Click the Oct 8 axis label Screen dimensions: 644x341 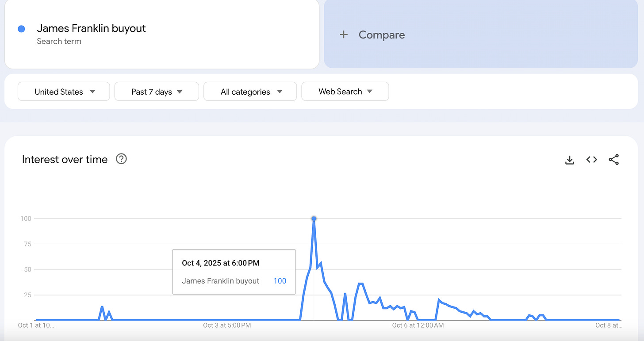608,326
